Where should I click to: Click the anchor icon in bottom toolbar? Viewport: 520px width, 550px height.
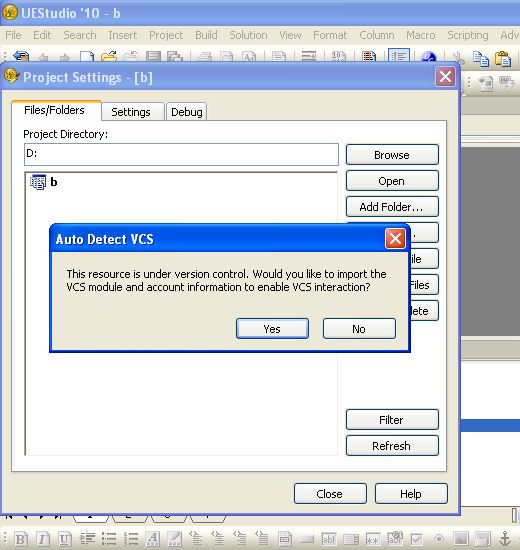point(505,539)
